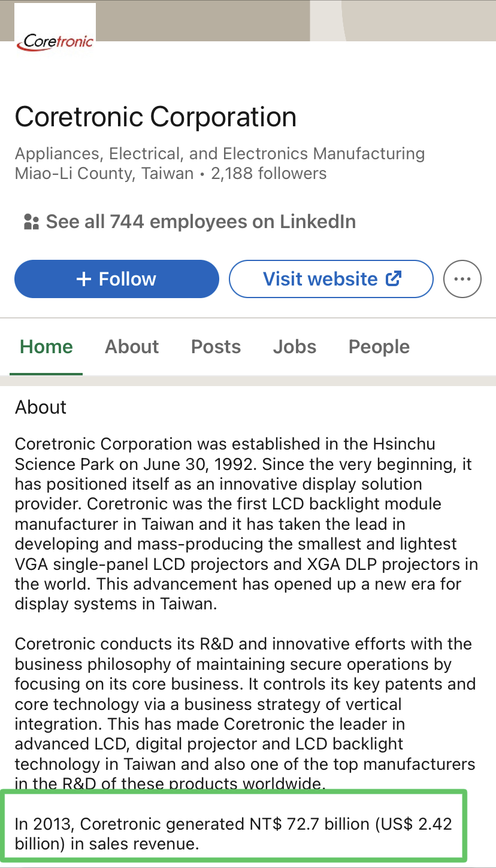Click the first About description paragraph
Image resolution: width=496 pixels, height=868 pixels.
click(x=246, y=524)
